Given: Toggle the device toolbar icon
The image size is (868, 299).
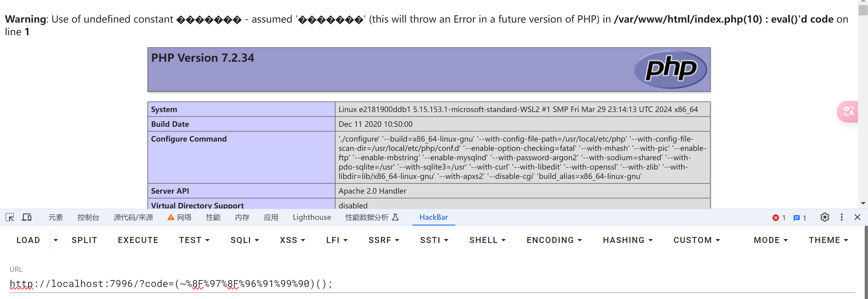Looking at the screenshot, I should 27,217.
